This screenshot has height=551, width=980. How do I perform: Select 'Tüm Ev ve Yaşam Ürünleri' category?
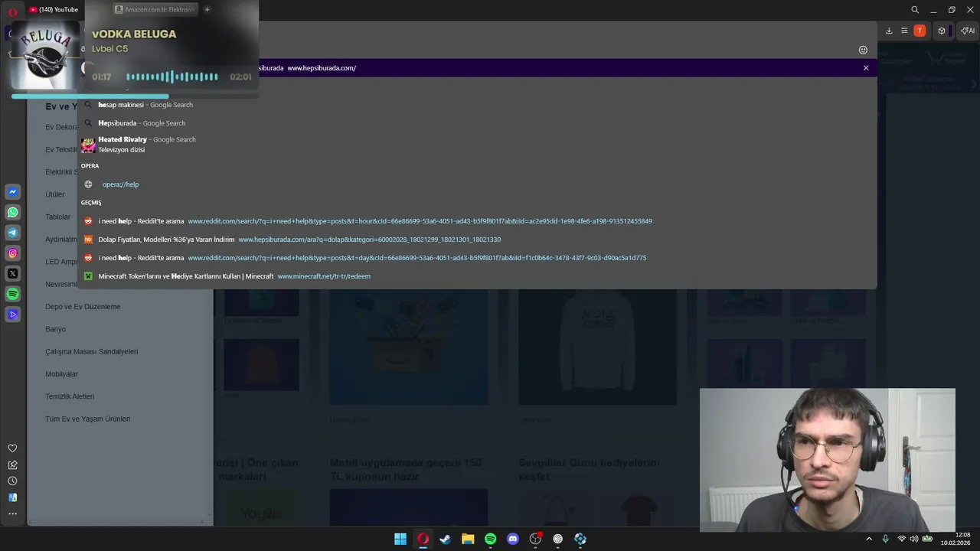[87, 419]
